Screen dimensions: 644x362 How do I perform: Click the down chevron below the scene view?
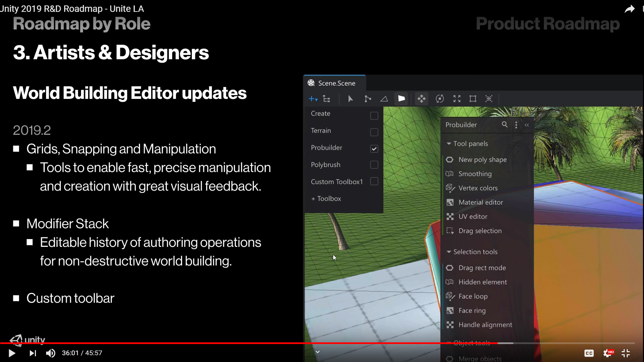click(318, 352)
